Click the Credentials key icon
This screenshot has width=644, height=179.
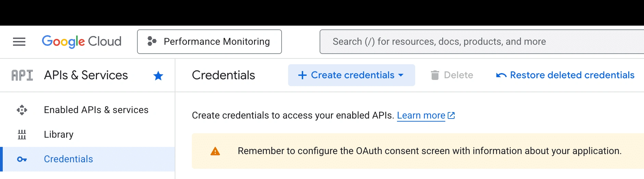[22, 159]
